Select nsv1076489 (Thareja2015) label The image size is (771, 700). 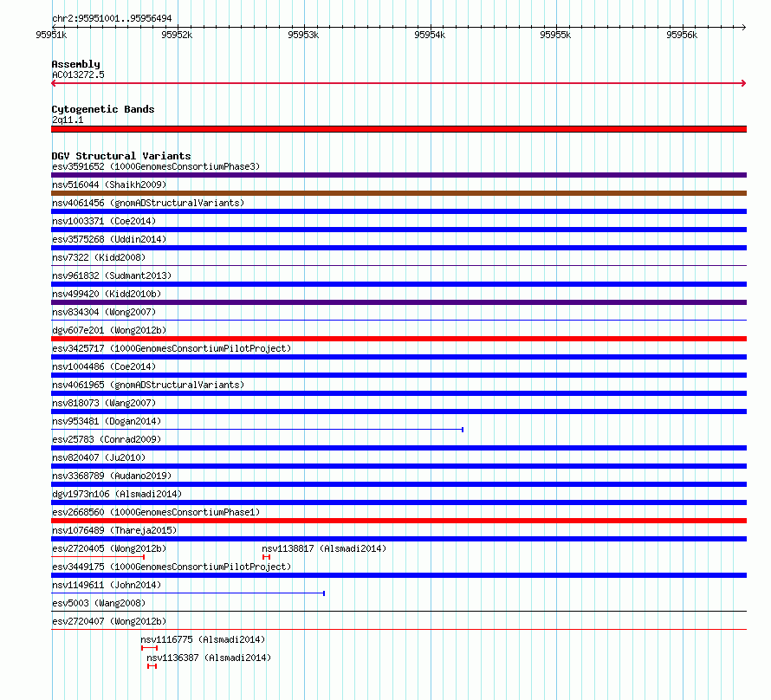pos(114,530)
